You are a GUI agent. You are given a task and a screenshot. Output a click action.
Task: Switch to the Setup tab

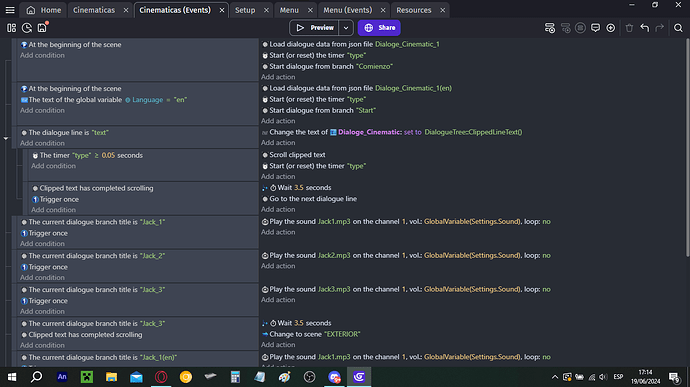[245, 10]
